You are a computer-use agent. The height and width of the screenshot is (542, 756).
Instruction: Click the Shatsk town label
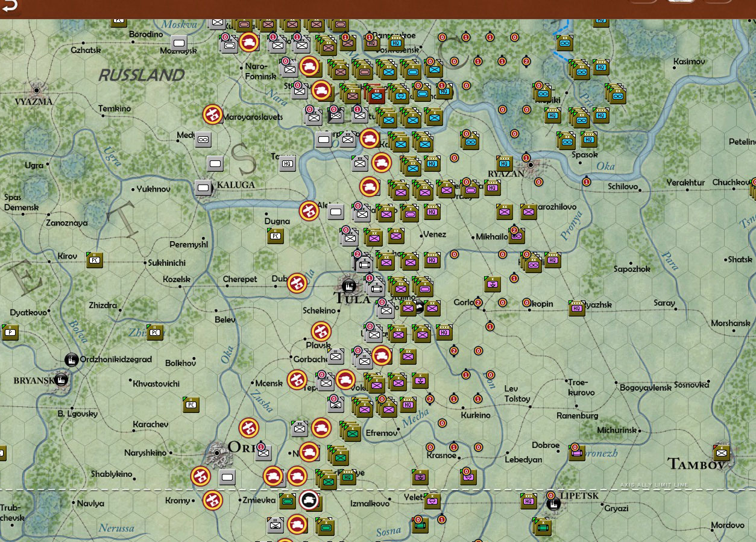pyautogui.click(x=740, y=259)
